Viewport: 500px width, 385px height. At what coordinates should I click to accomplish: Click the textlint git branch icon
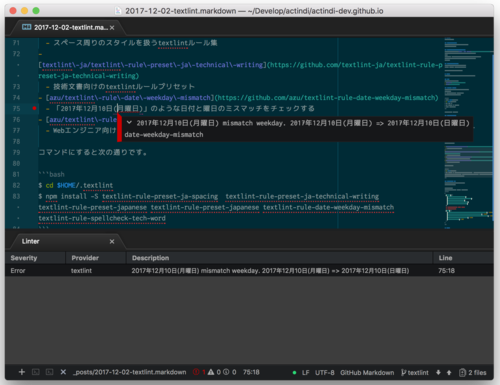coord(404,373)
